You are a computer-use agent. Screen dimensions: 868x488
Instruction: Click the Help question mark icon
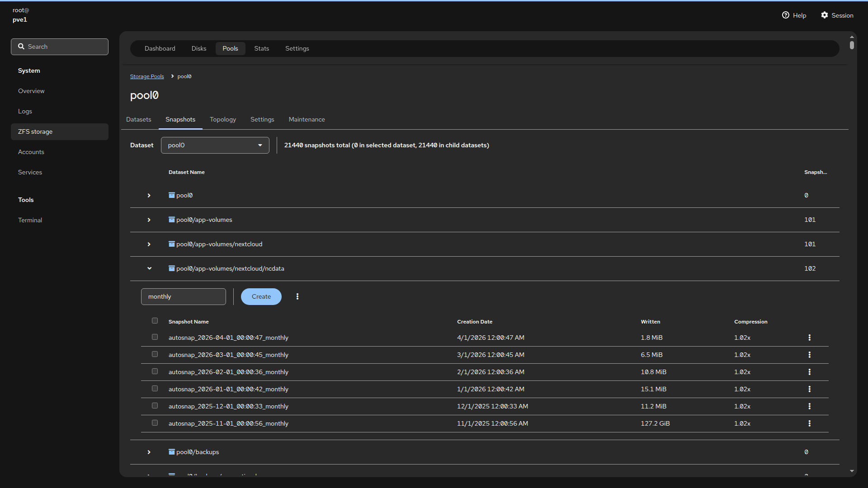pyautogui.click(x=786, y=15)
